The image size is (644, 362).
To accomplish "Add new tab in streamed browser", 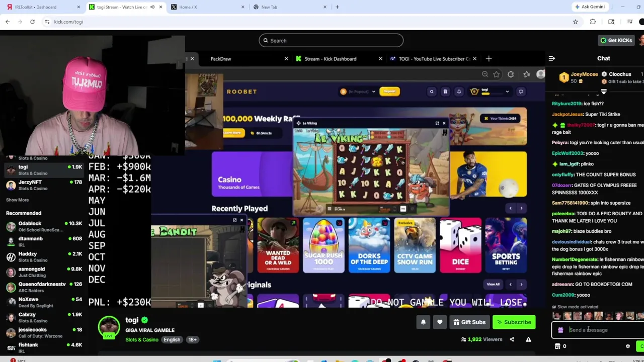I will pyautogui.click(x=489, y=59).
